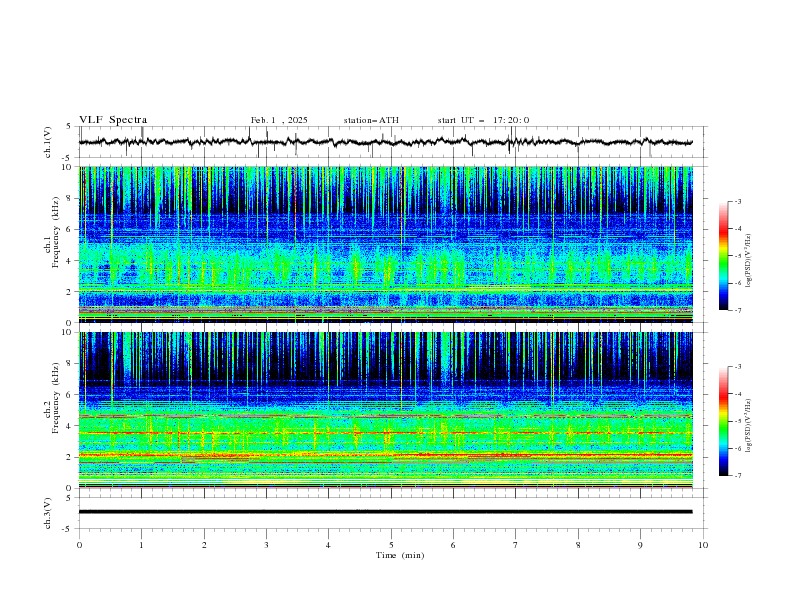Screen dimensions: 792x612
Task: Click the ch.2 'Frequency (kHz)' axis label
Action: pyautogui.click(x=56, y=398)
